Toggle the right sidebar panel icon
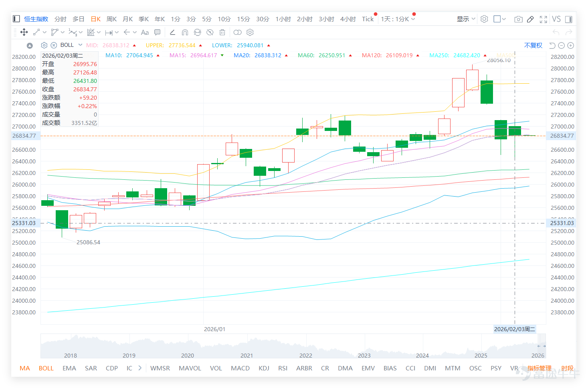Viewport: 588px width, 388px height. click(x=568, y=19)
